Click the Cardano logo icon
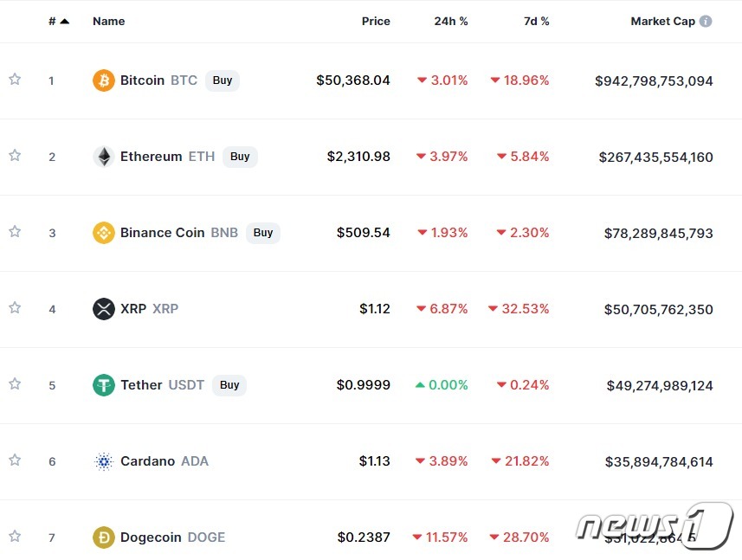742x560 pixels. pyautogui.click(x=103, y=461)
